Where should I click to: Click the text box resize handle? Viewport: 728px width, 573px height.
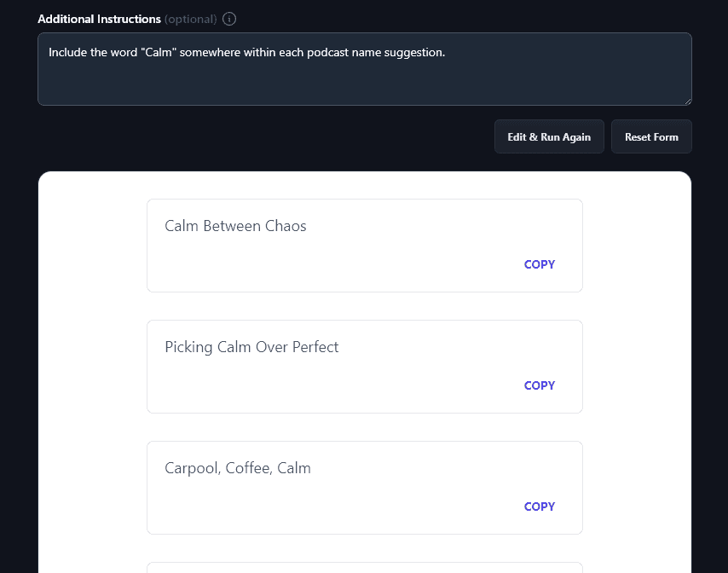(687, 101)
